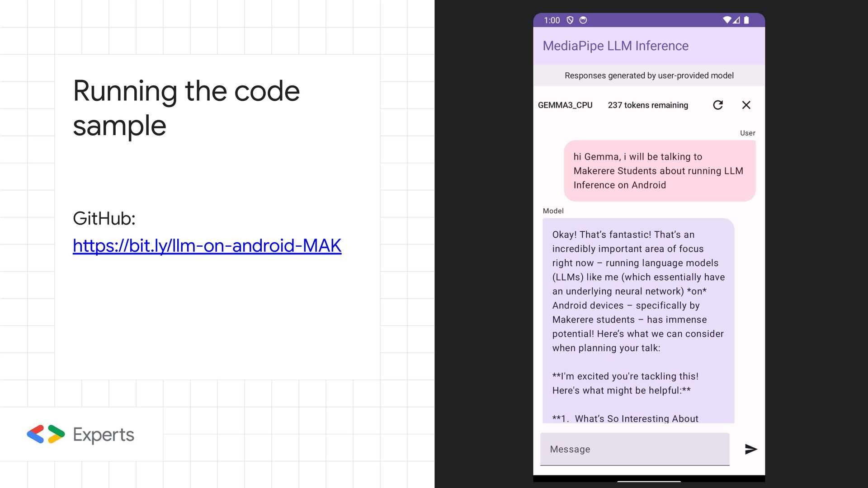
Task: Tap the send message arrow icon
Action: pyautogui.click(x=750, y=449)
